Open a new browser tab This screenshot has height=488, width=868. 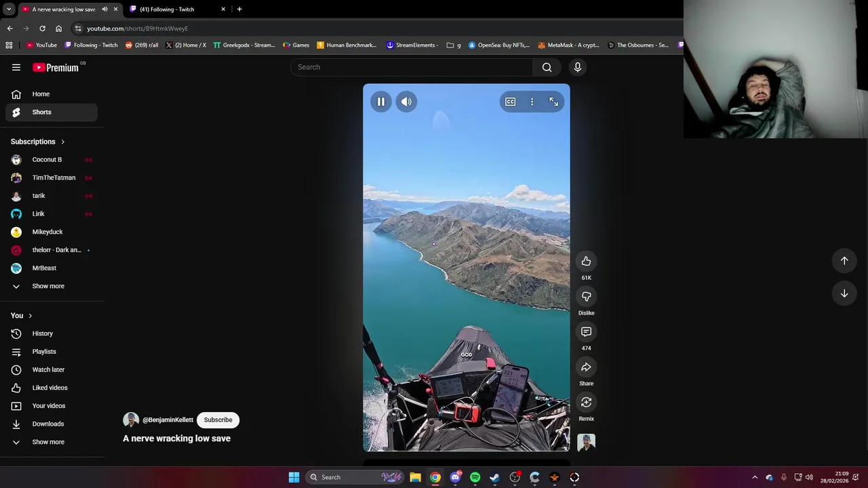[239, 9]
